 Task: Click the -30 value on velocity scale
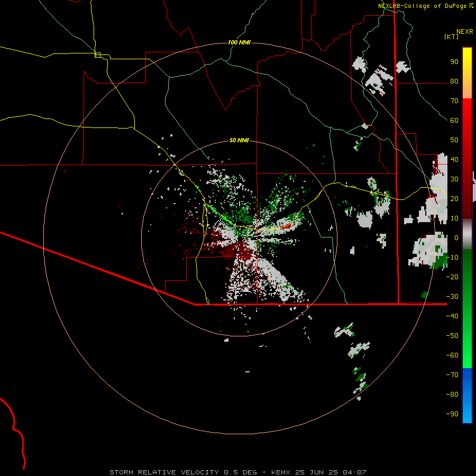click(x=452, y=297)
